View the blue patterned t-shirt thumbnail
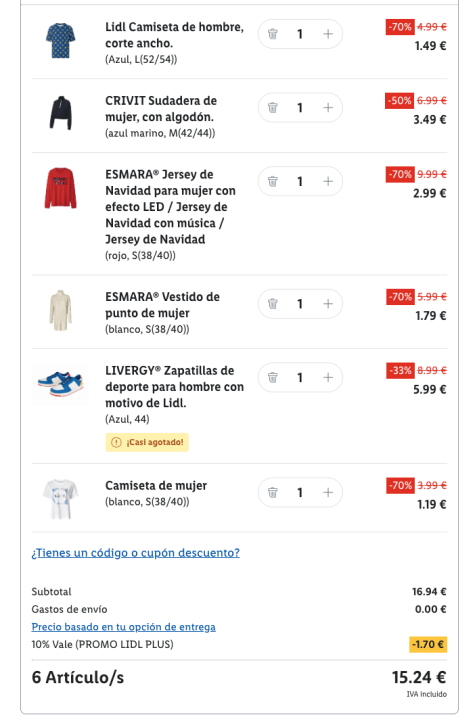Screen dimensions: 475x719 pyautogui.click(x=61, y=41)
